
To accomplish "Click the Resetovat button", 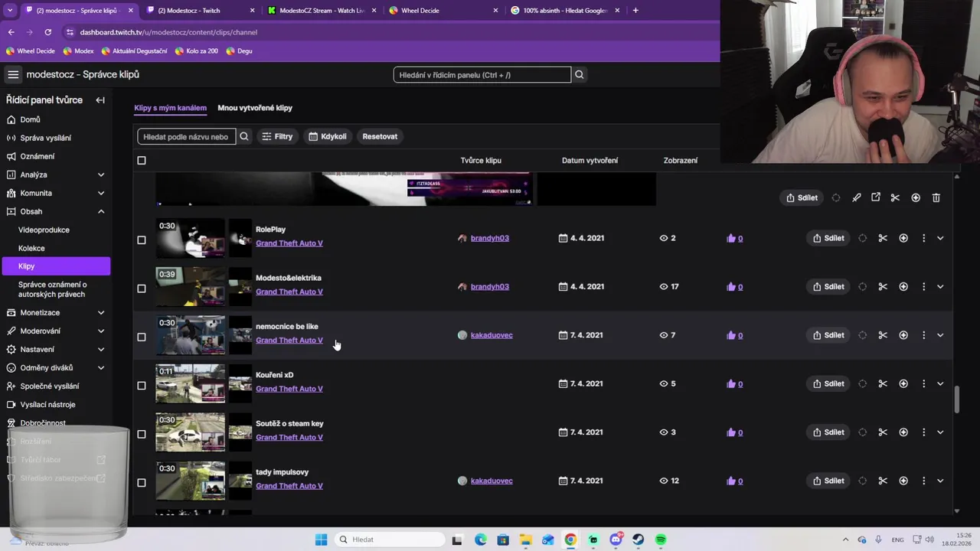I will (x=380, y=136).
